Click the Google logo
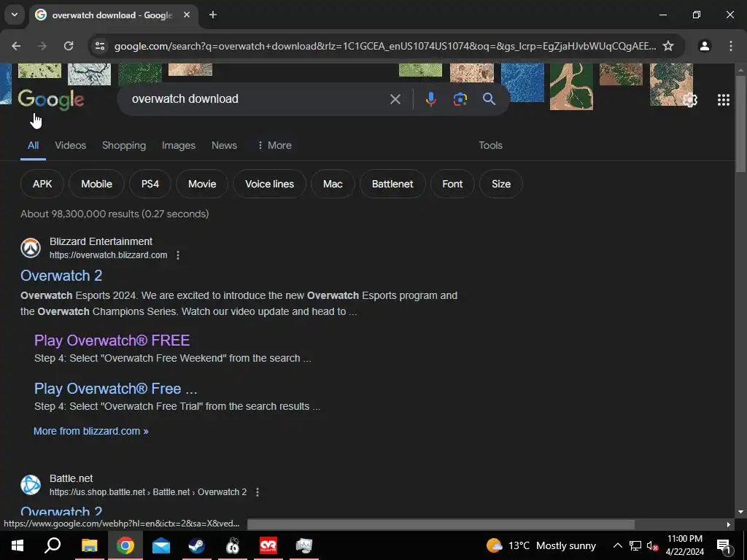This screenshot has height=560, width=747. point(51,99)
